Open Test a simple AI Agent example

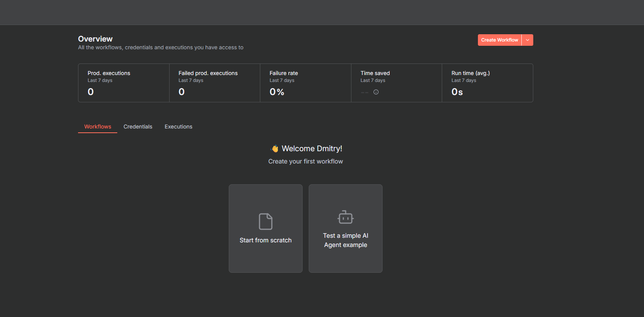click(x=346, y=240)
